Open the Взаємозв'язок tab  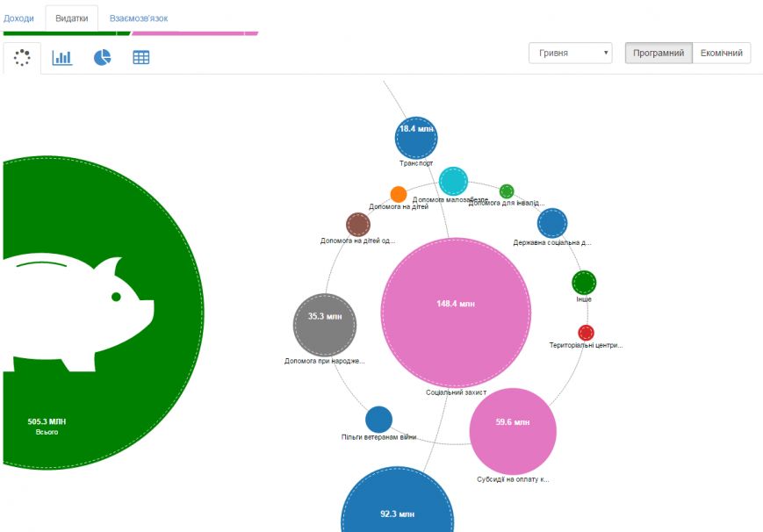coord(139,18)
